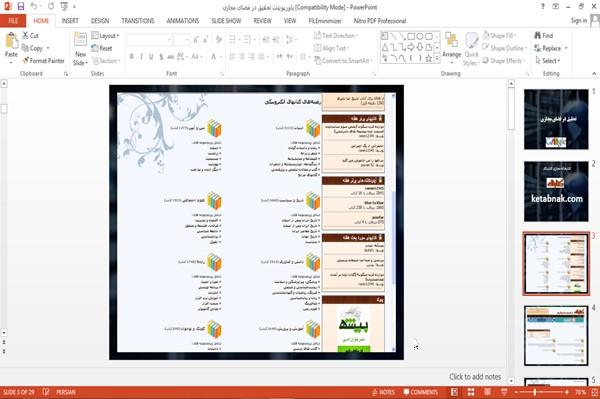
Task: Toggle Underline formatting
Action: [151, 57]
